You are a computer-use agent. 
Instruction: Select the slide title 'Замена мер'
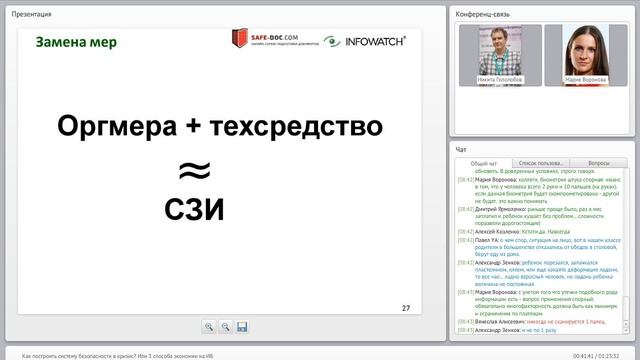[76, 42]
